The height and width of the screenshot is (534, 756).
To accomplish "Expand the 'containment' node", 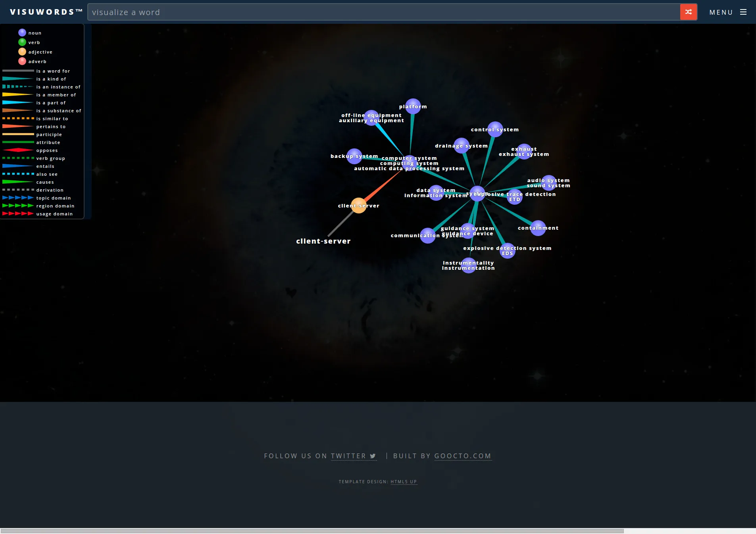I will pos(538,228).
